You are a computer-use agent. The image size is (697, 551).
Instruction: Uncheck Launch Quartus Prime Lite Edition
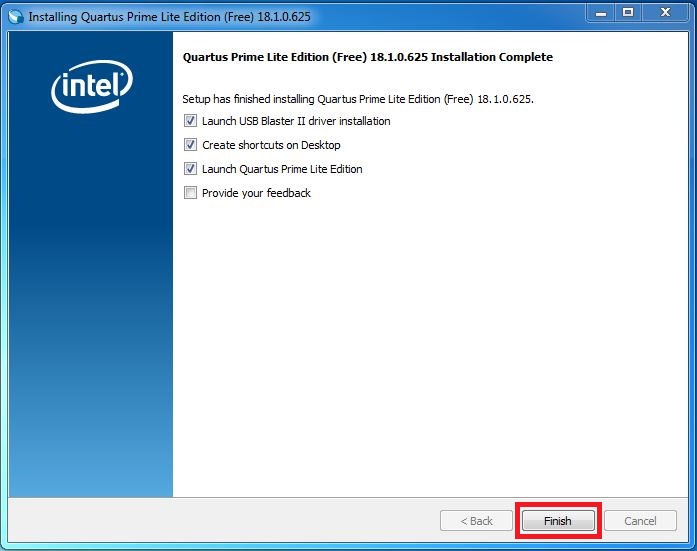pyautogui.click(x=190, y=169)
